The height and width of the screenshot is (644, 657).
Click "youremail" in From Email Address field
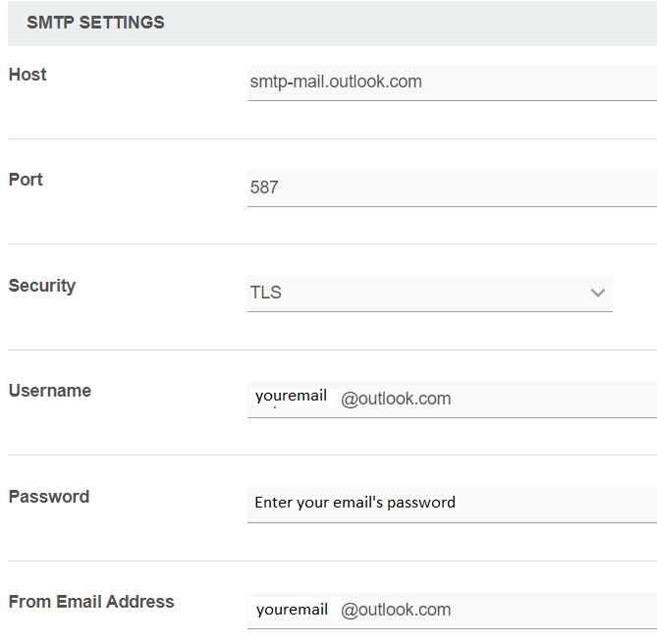coord(292,610)
